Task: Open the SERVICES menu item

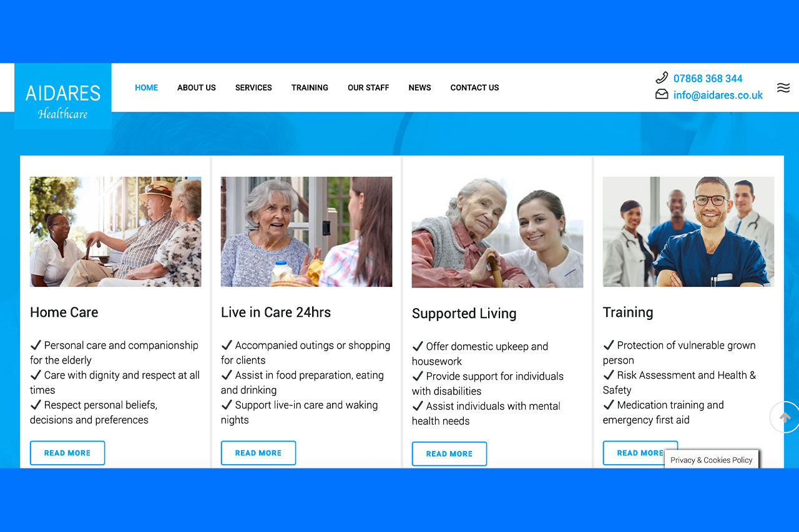Action: click(253, 88)
